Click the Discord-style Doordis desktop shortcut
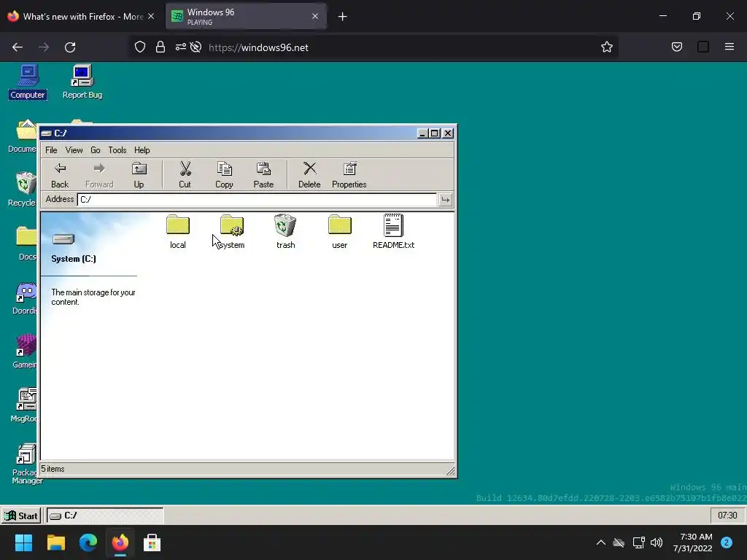The width and height of the screenshot is (747, 560). coord(25,298)
